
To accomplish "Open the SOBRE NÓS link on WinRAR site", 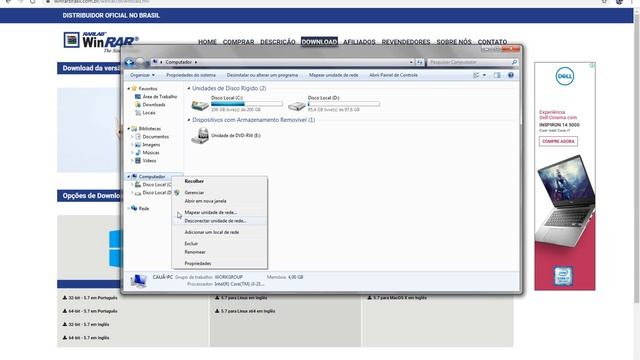I will point(454,42).
